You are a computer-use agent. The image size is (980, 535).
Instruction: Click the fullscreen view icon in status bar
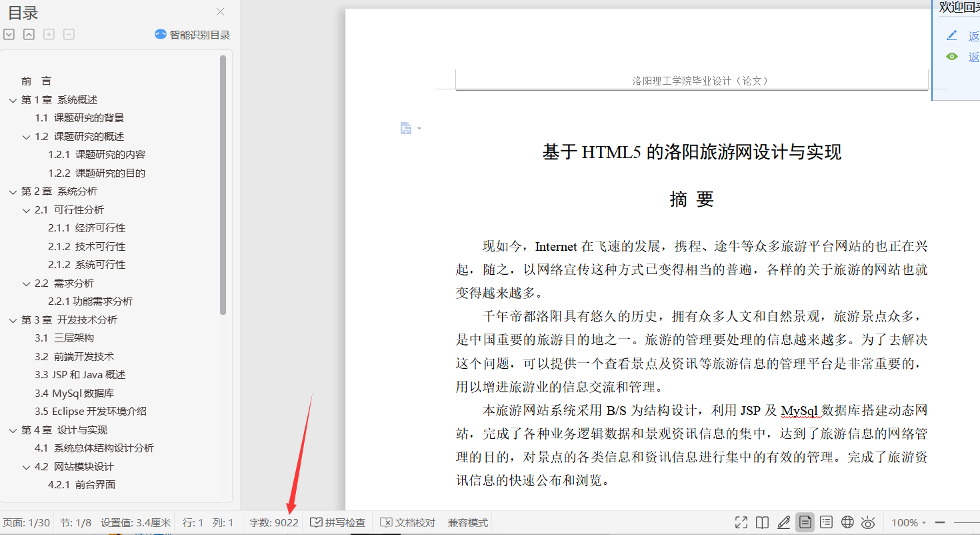[x=741, y=522]
